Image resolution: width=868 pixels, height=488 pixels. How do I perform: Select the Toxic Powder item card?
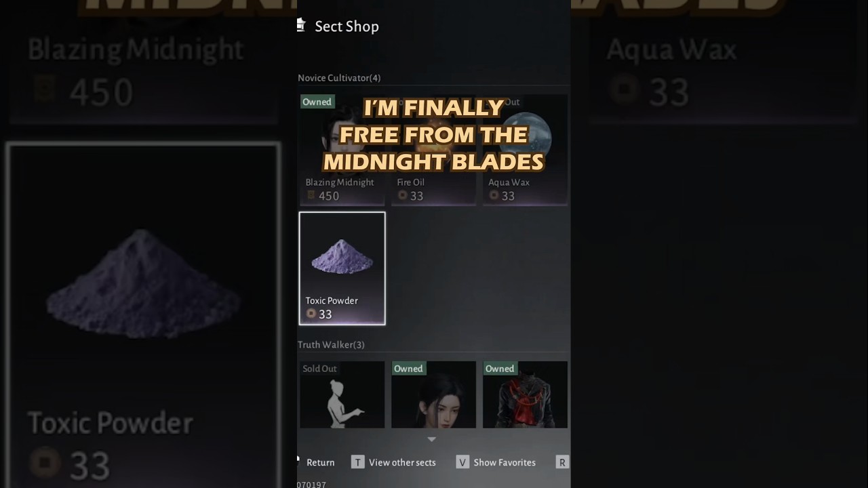pyautogui.click(x=342, y=268)
